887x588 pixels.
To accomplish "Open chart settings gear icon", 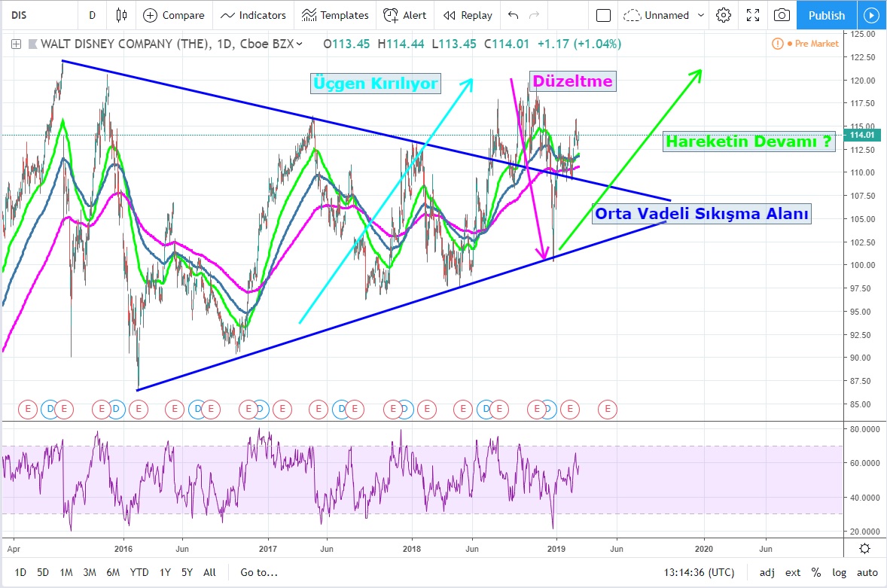I will 724,15.
